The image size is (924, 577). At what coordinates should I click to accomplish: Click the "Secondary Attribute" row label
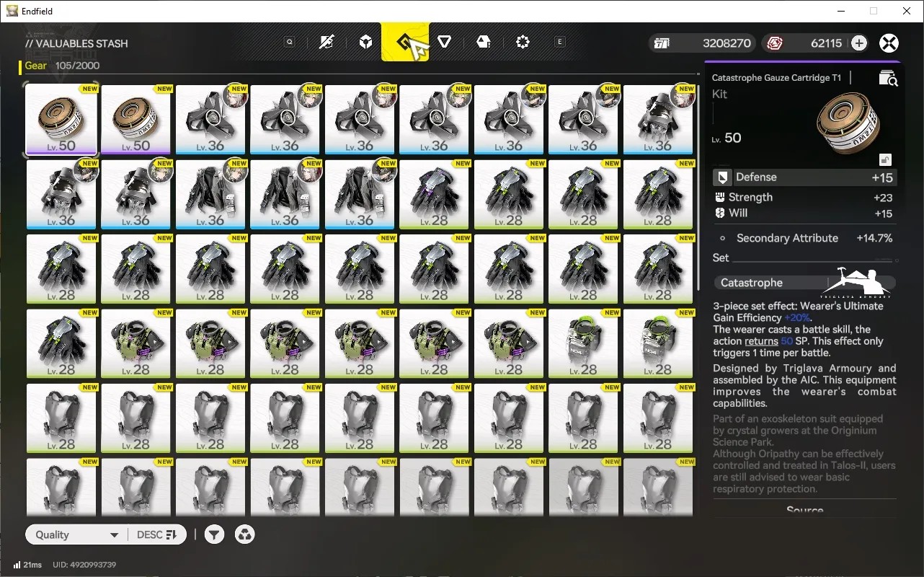(x=787, y=238)
